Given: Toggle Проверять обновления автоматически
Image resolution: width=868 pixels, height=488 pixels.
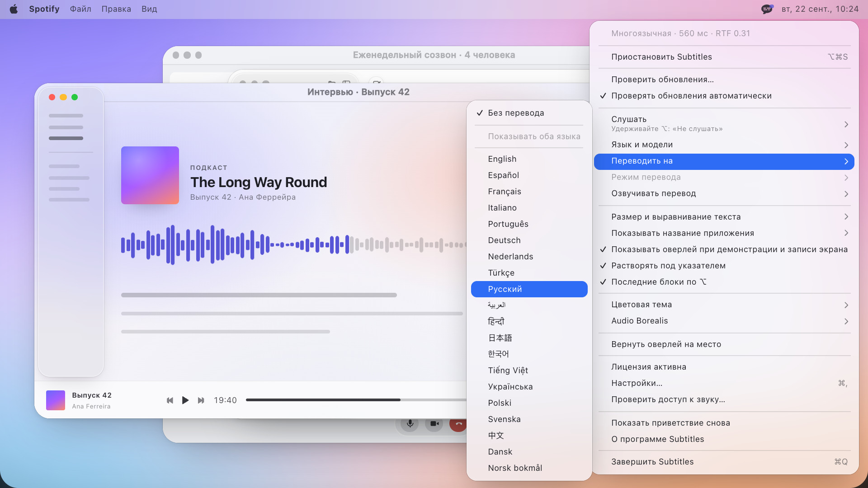Looking at the screenshot, I should tap(724, 96).
